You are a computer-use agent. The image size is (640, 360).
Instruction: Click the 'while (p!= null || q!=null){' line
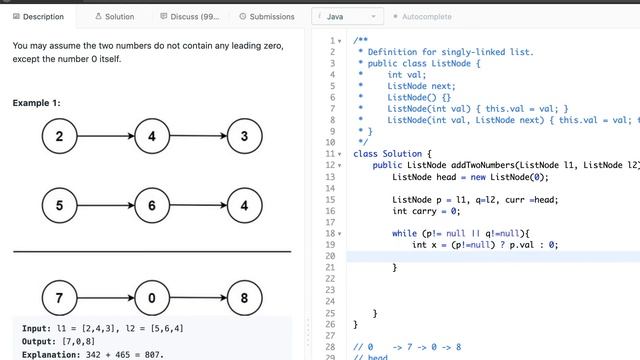[460, 233]
